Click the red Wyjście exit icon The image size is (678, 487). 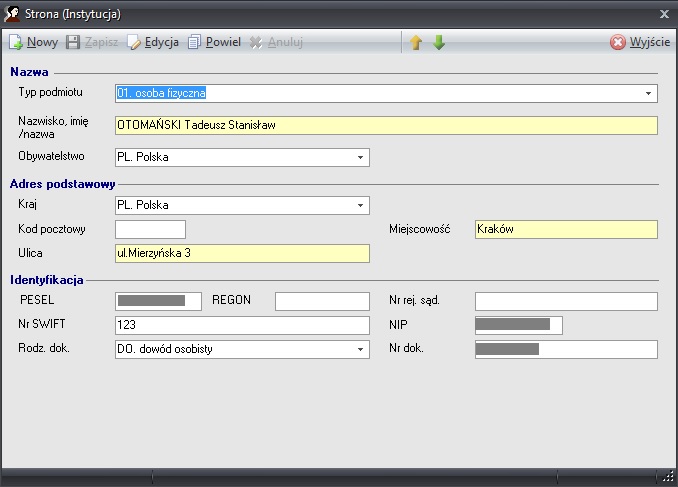click(618, 43)
